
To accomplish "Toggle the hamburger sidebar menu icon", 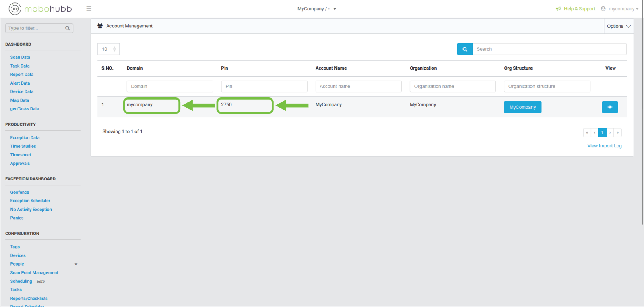I will pyautogui.click(x=89, y=8).
